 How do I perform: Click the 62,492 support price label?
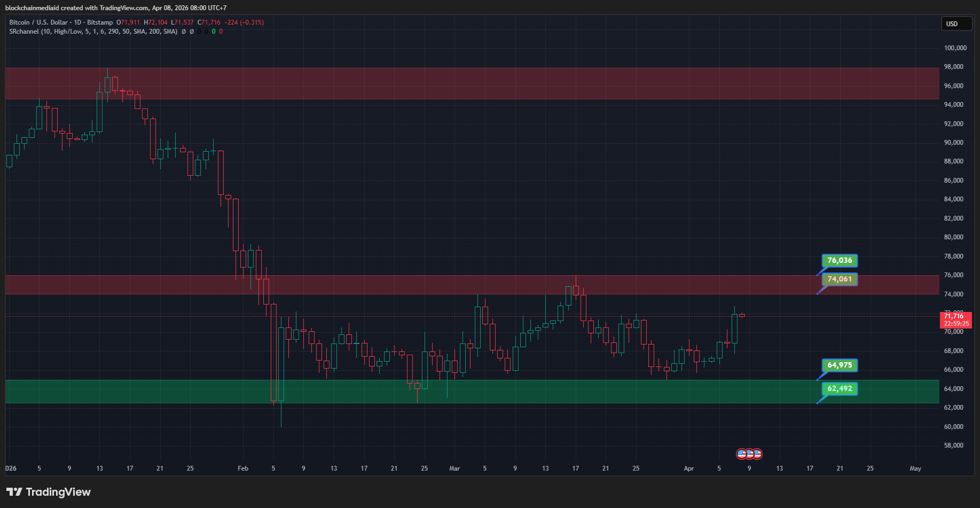[839, 389]
